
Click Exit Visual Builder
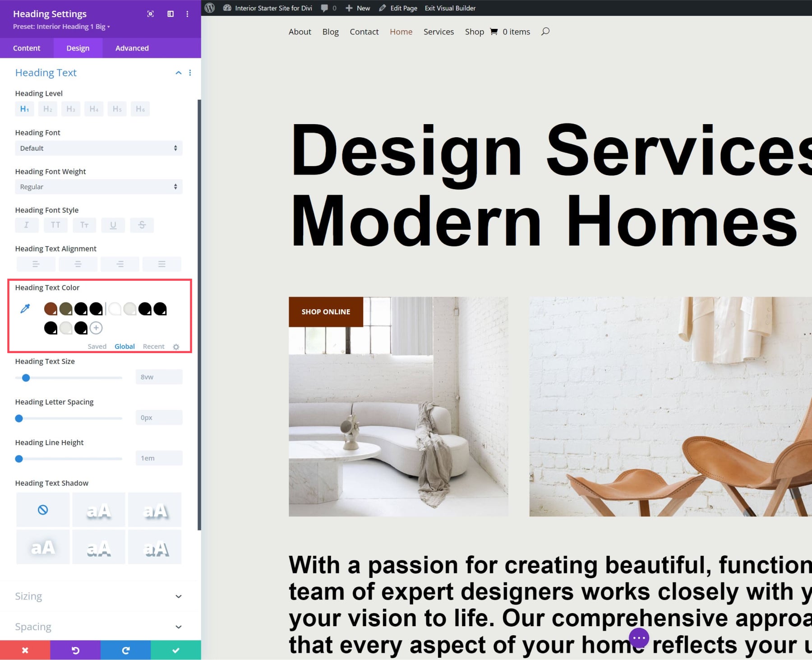pyautogui.click(x=449, y=8)
